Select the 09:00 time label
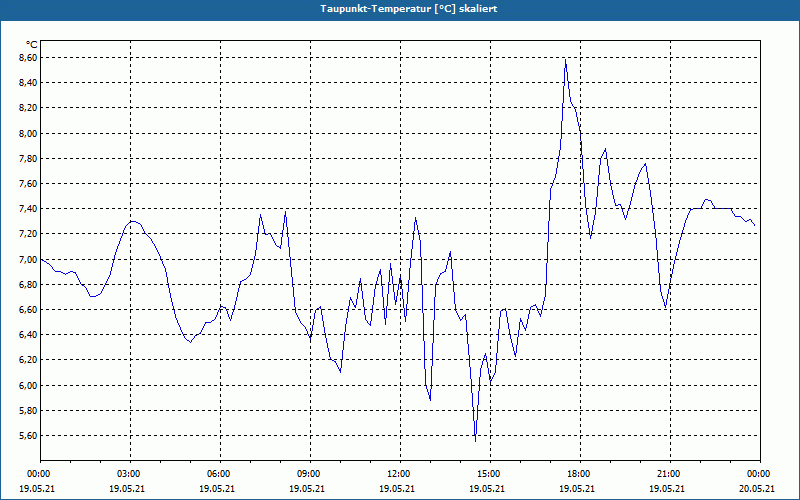 pyautogui.click(x=308, y=474)
